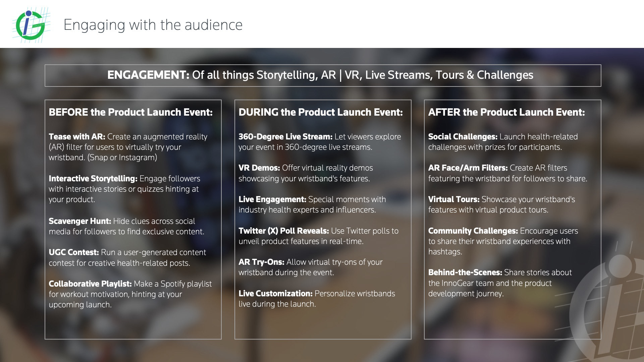Click 'the InnoGear team and the product' line
Image resolution: width=644 pixels, height=362 pixels.
(x=490, y=283)
